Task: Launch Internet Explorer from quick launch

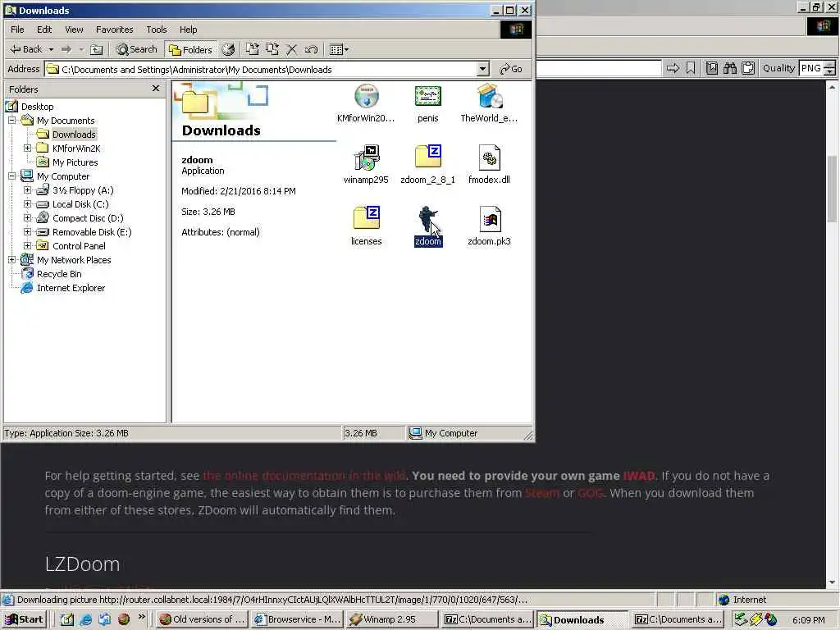Action: [85, 619]
